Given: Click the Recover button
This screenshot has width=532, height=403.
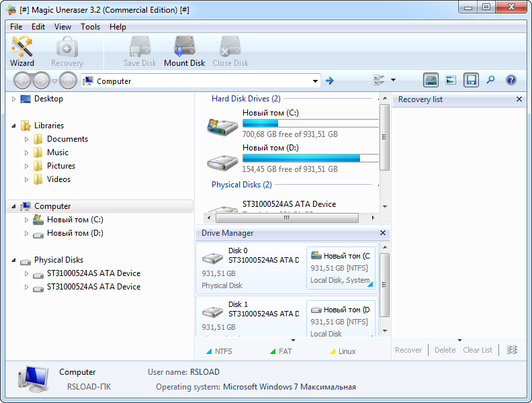Looking at the screenshot, I should click(x=408, y=350).
